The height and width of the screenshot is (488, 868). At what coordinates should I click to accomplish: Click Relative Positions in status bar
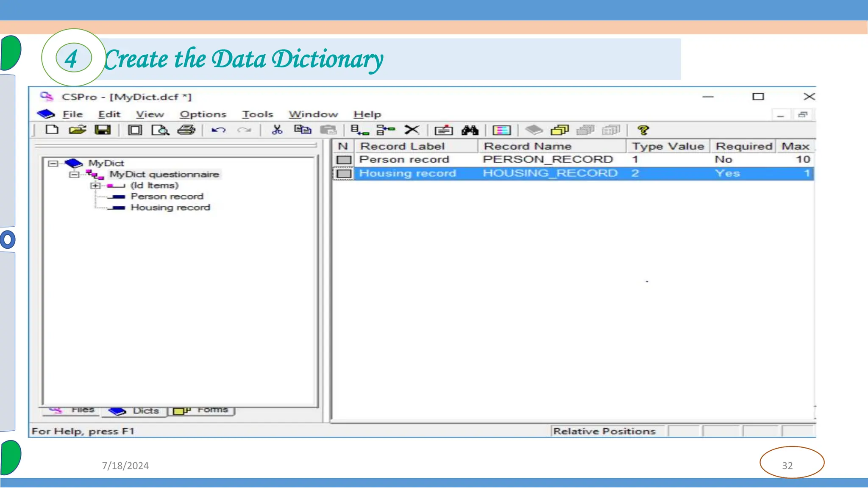604,431
